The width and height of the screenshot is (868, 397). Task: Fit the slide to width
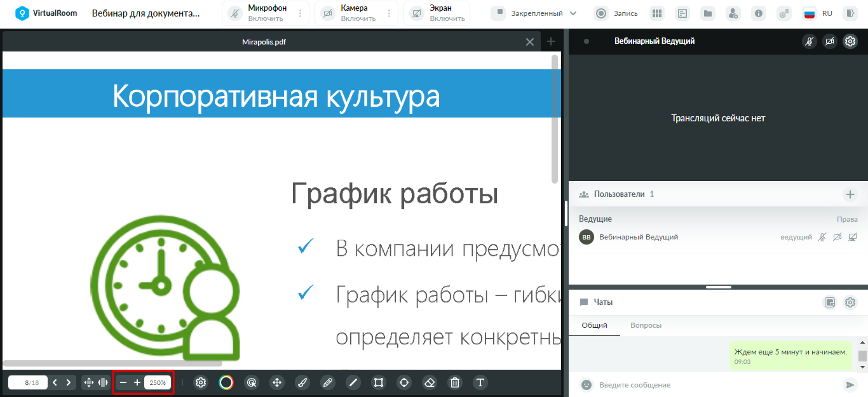104,382
